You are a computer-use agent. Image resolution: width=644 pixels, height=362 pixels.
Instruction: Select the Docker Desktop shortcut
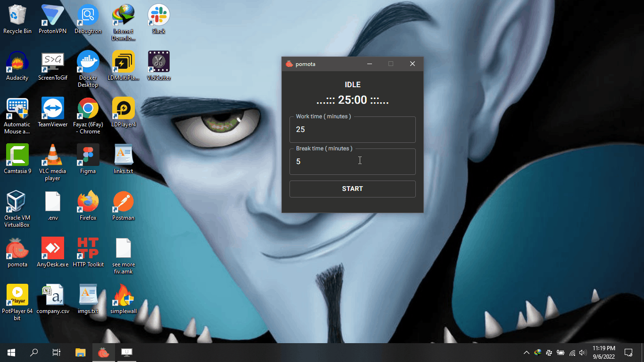coord(88,69)
